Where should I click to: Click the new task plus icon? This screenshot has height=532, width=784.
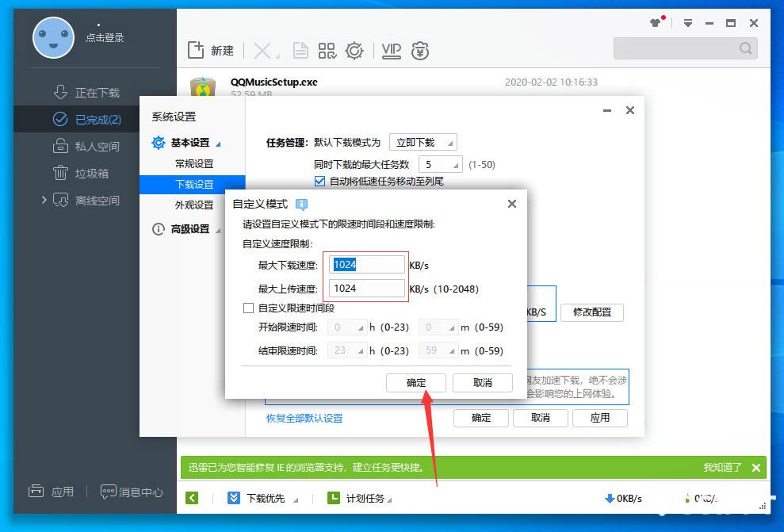(196, 50)
